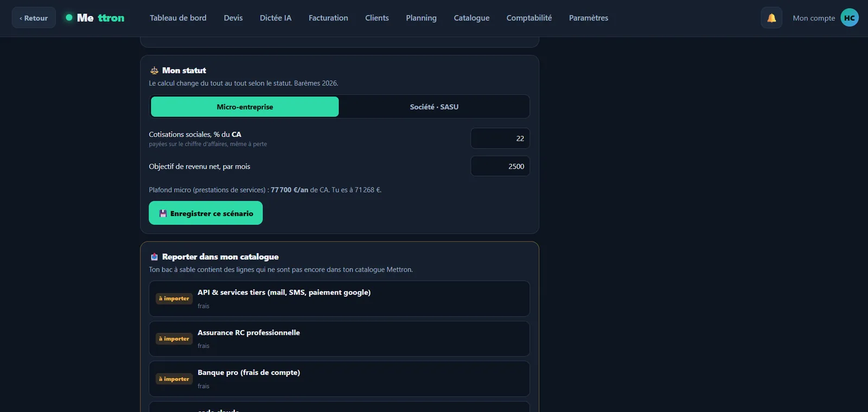Click the Mettron logo
Image resolution: width=868 pixels, height=412 pixels.
(x=95, y=18)
